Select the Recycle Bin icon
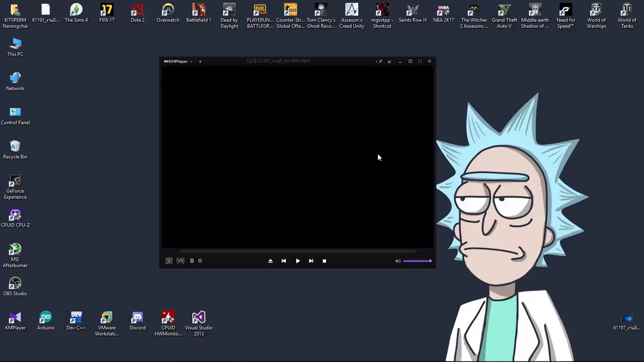Viewport: 644px width, 362px height. [15, 150]
